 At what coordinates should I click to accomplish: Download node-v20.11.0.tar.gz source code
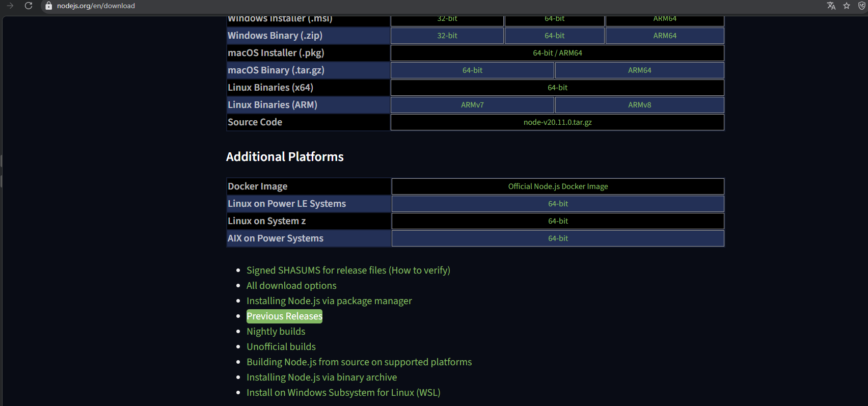point(557,122)
